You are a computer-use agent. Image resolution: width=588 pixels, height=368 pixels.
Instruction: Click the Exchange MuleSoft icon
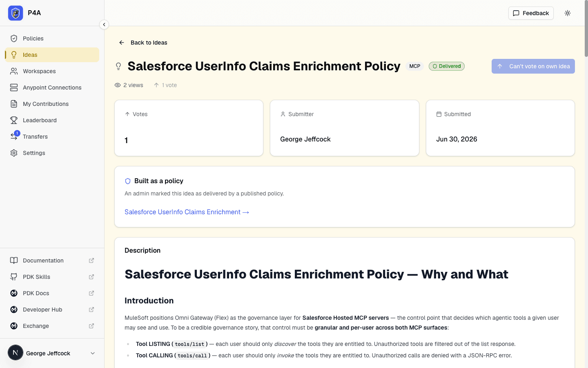[14, 326]
